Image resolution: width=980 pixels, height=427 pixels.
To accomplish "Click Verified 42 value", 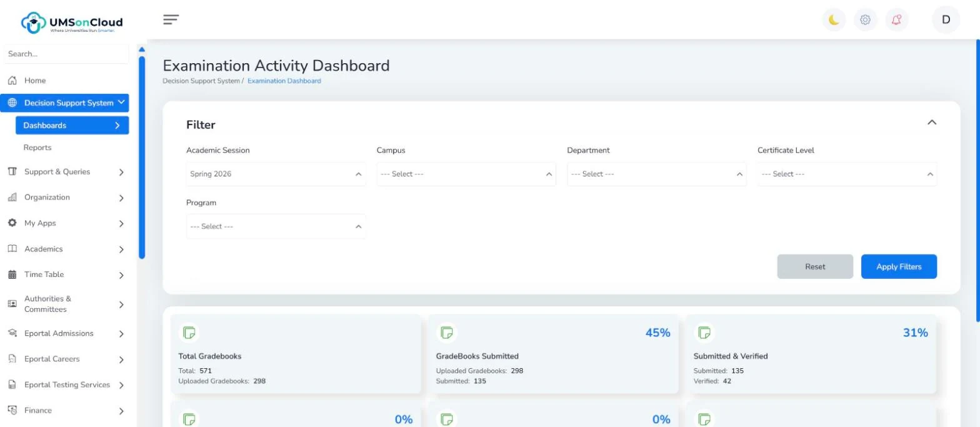I will click(x=727, y=381).
